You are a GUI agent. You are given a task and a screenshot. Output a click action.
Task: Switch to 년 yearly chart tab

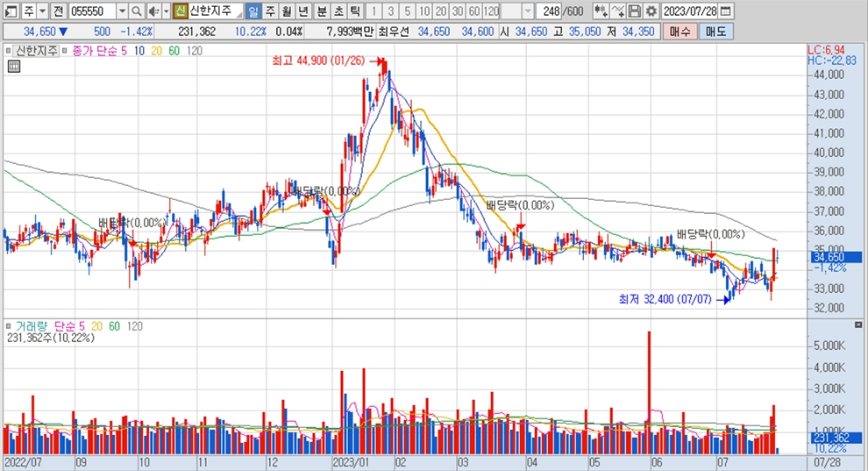pyautogui.click(x=302, y=11)
